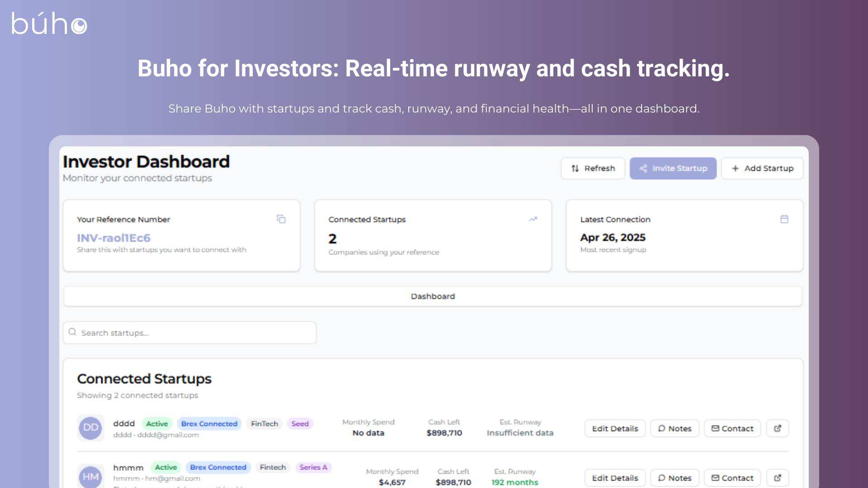Click the HM avatar of hmmm startup
868x488 pixels.
(90, 477)
